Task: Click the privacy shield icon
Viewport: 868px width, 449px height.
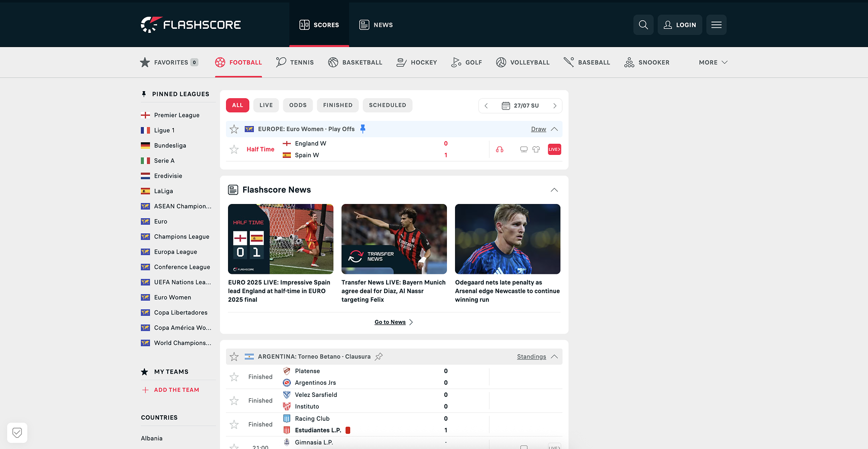Action: click(x=17, y=433)
